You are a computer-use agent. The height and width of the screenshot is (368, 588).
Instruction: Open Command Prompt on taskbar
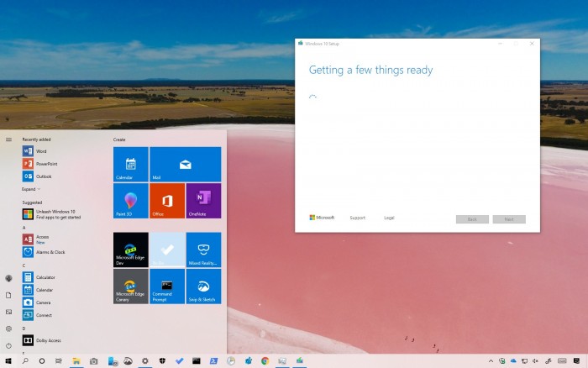tap(196, 361)
